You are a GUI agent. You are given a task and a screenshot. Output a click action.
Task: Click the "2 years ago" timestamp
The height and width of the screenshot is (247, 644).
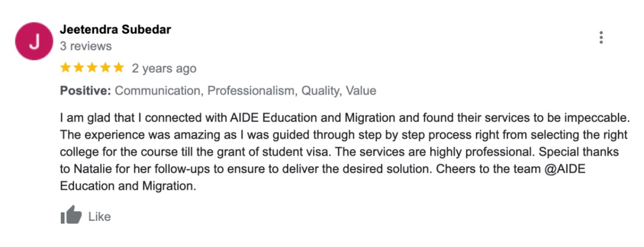pyautogui.click(x=164, y=69)
